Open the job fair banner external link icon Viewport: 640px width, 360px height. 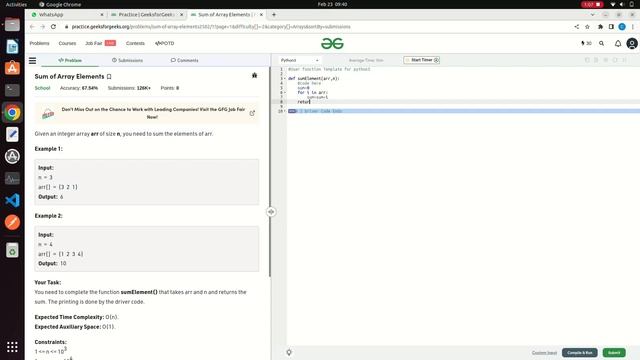click(x=252, y=113)
